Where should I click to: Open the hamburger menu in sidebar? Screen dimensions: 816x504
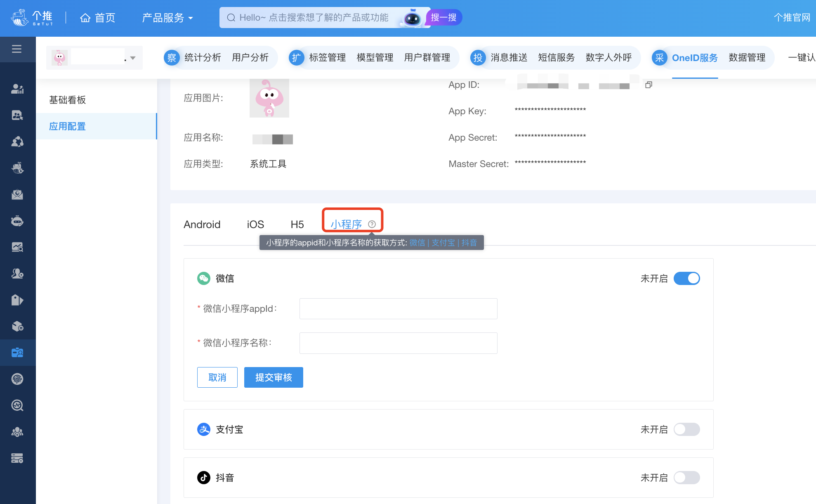click(x=17, y=49)
